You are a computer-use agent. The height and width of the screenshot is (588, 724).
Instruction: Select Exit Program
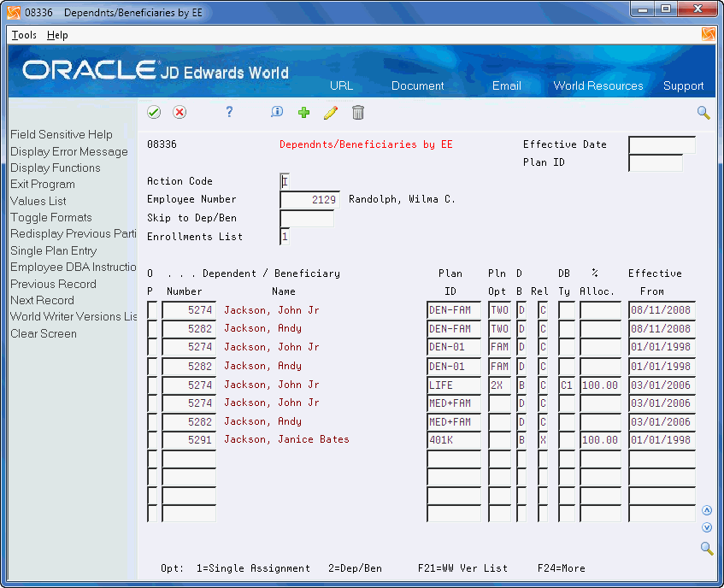pos(43,184)
